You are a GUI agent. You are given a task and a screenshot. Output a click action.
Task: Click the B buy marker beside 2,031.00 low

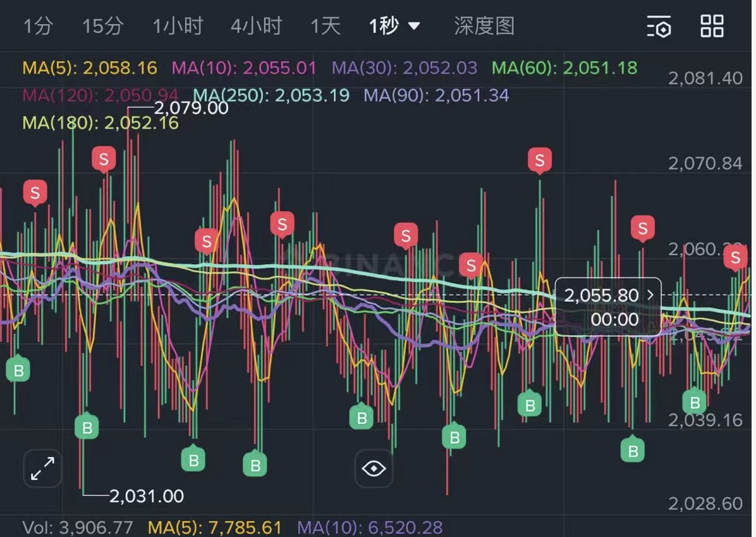[87, 428]
